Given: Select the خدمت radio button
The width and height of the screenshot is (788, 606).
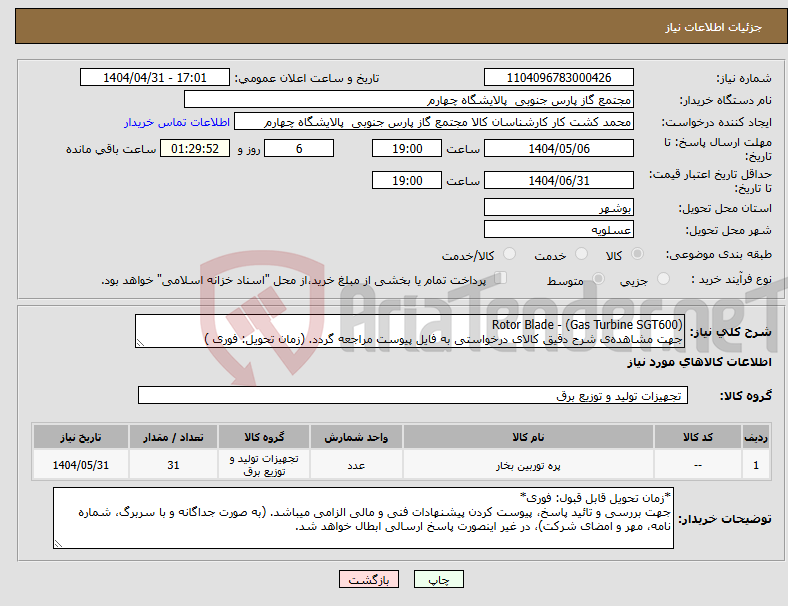Looking at the screenshot, I should [581, 254].
